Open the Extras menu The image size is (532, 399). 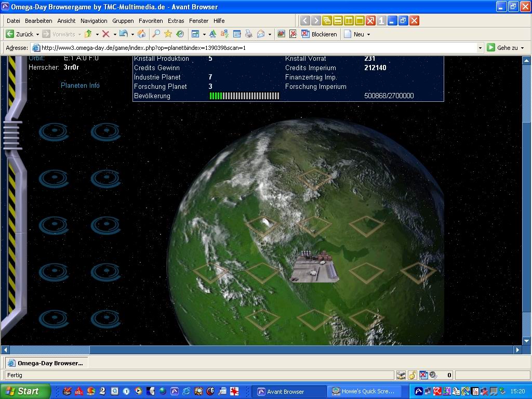176,21
